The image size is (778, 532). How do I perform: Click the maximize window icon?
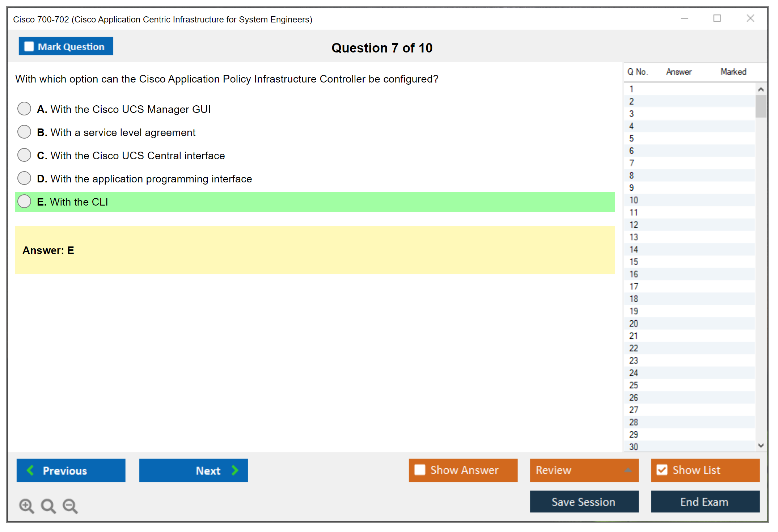point(717,18)
